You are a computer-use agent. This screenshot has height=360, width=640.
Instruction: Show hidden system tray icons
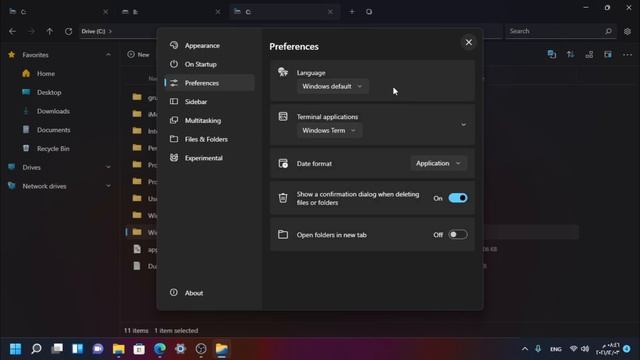[x=525, y=349]
